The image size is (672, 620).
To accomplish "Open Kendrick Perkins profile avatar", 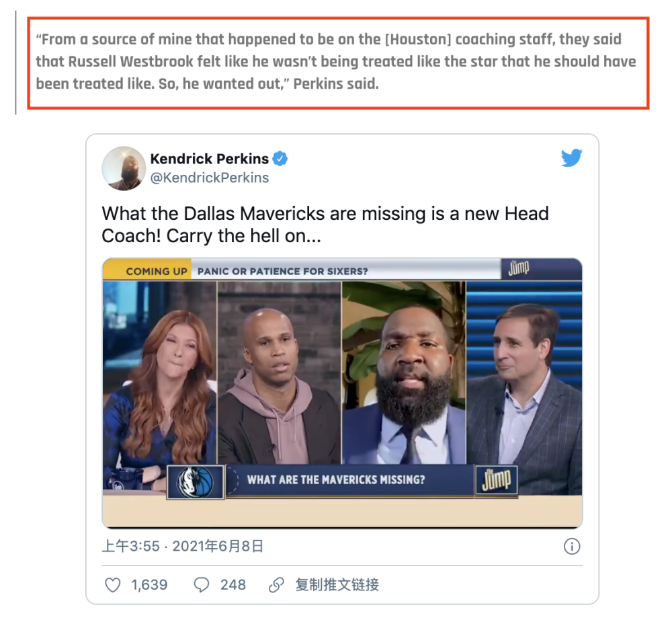I will click(x=124, y=169).
